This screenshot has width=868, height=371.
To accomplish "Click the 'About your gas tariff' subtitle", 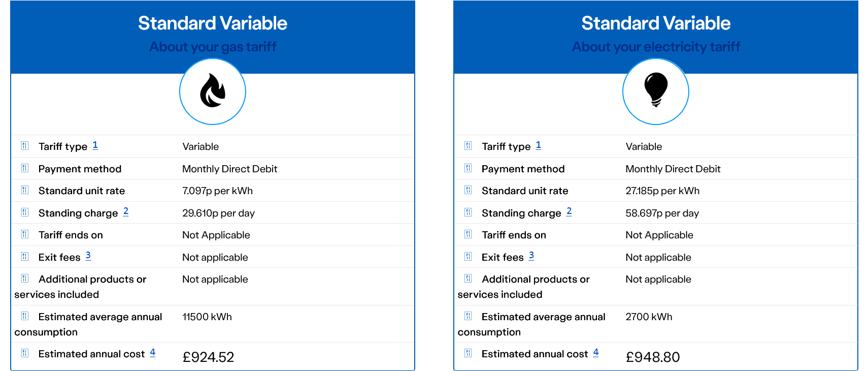I will coord(213,47).
